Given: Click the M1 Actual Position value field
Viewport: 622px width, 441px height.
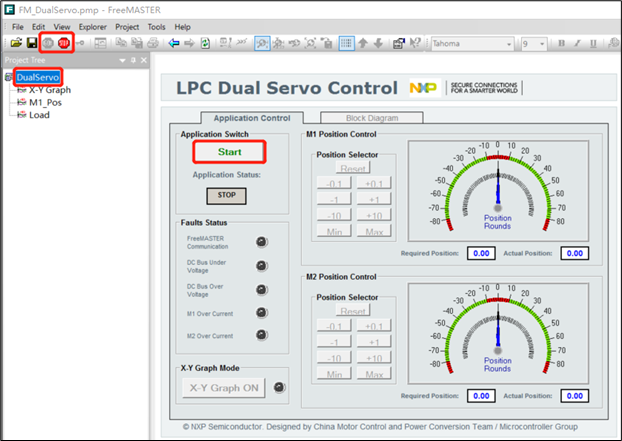Looking at the screenshot, I should [574, 253].
